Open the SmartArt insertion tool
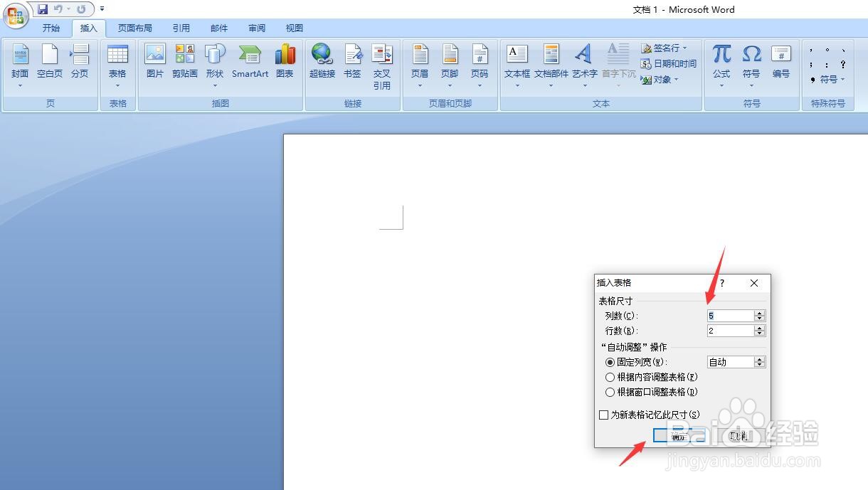 coord(250,63)
